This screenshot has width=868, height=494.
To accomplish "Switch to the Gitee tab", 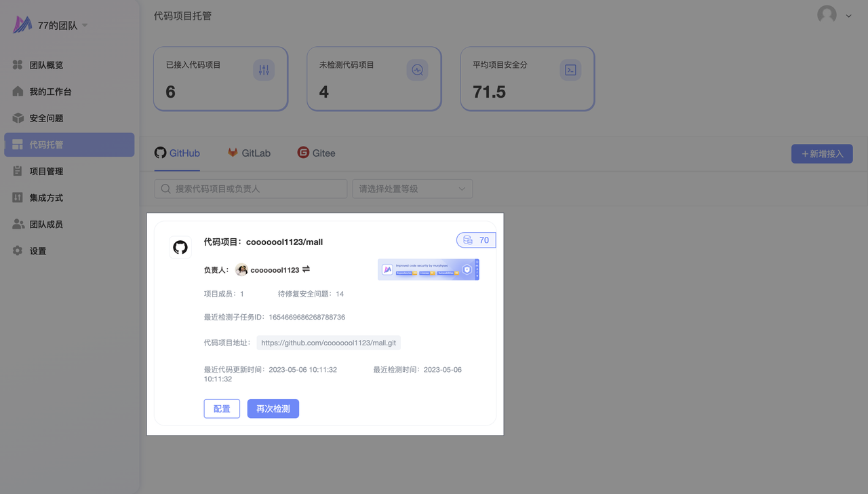I will [316, 153].
